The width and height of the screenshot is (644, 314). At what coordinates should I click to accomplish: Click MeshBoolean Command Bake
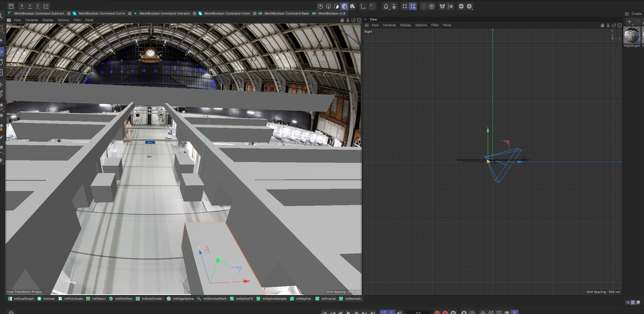pyautogui.click(x=284, y=13)
